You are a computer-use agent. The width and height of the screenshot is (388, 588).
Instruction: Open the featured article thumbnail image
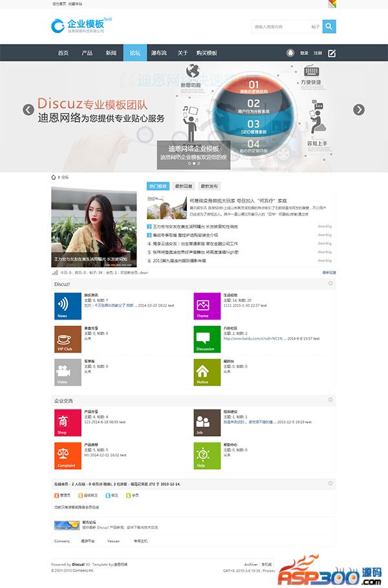coord(167,208)
